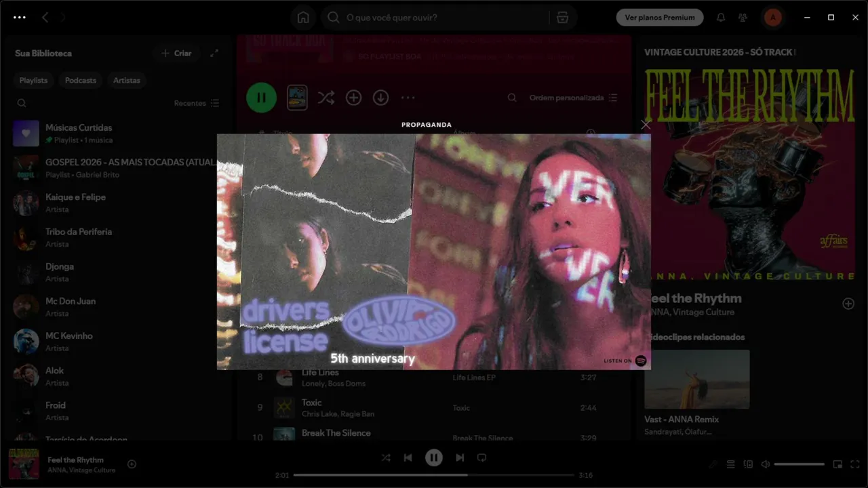This screenshot has height=488, width=868.
Task: Focus the 'O que você quer ouvir?' search field
Action: point(434,18)
